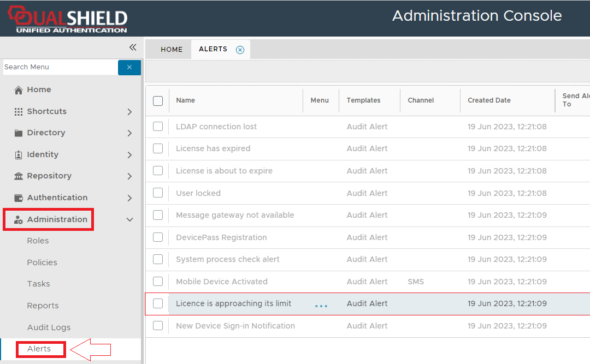Click the Directory folder icon

[19, 133]
